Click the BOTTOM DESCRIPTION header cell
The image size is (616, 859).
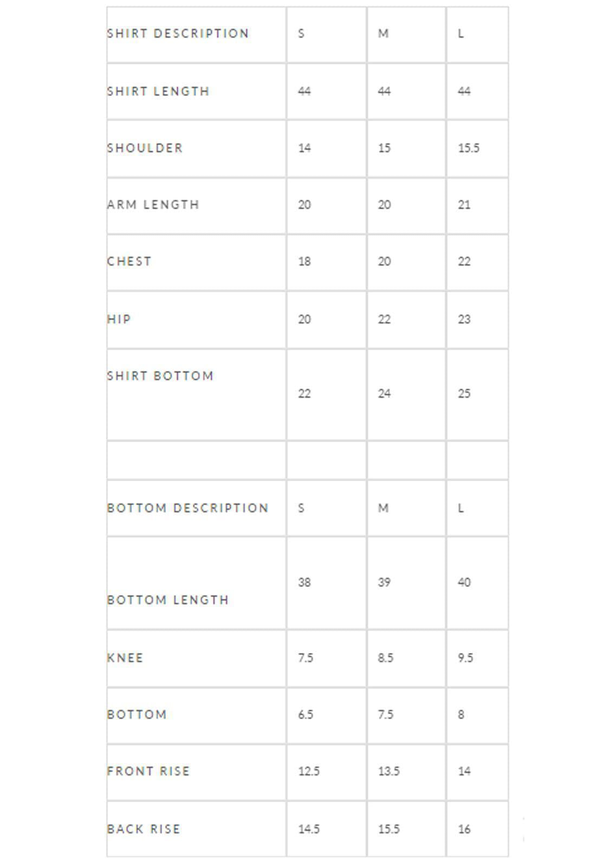click(x=187, y=508)
